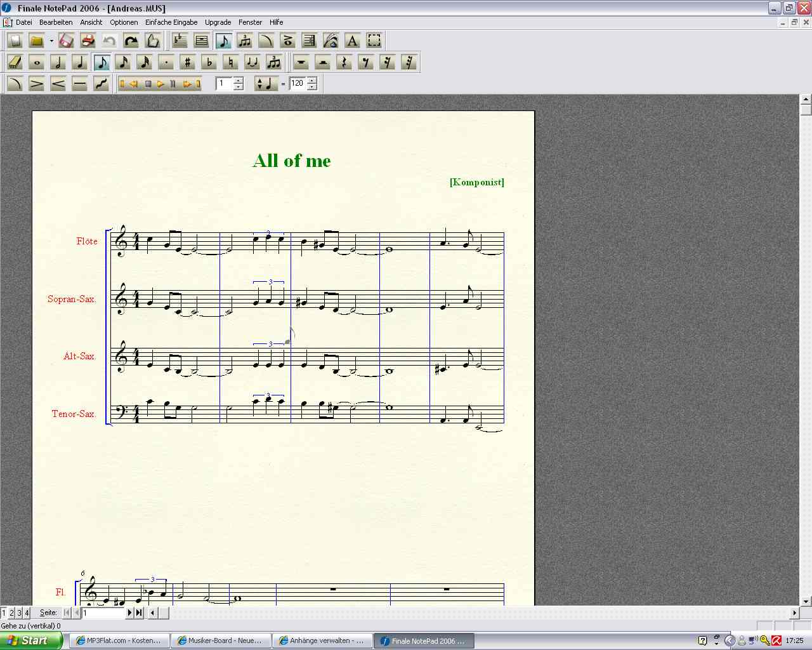This screenshot has width=812, height=650.
Task: Select the quarter rest button
Action: [344, 62]
